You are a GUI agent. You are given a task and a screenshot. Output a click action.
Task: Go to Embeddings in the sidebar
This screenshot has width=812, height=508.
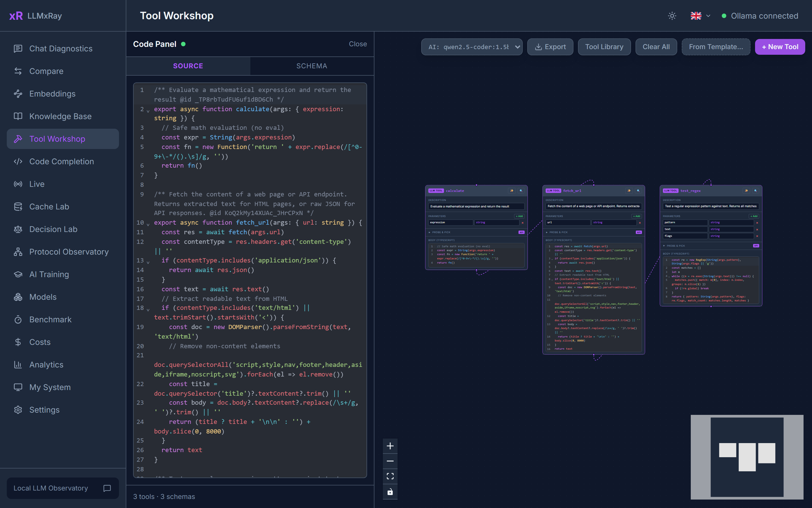(x=63, y=94)
